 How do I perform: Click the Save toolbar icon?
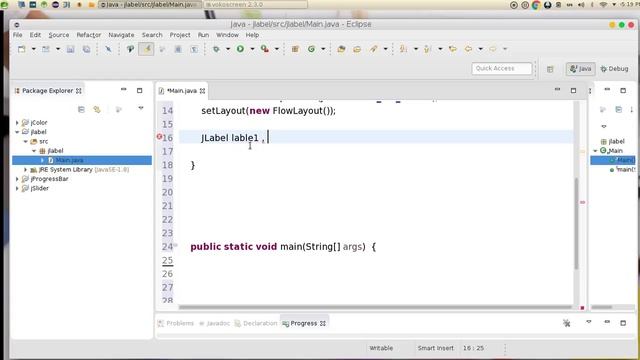(70, 49)
